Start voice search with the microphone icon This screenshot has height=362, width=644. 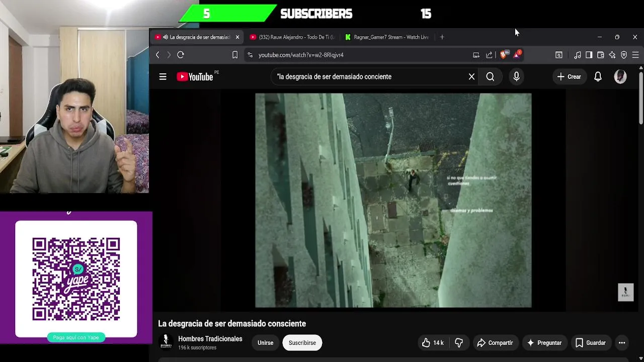516,76
